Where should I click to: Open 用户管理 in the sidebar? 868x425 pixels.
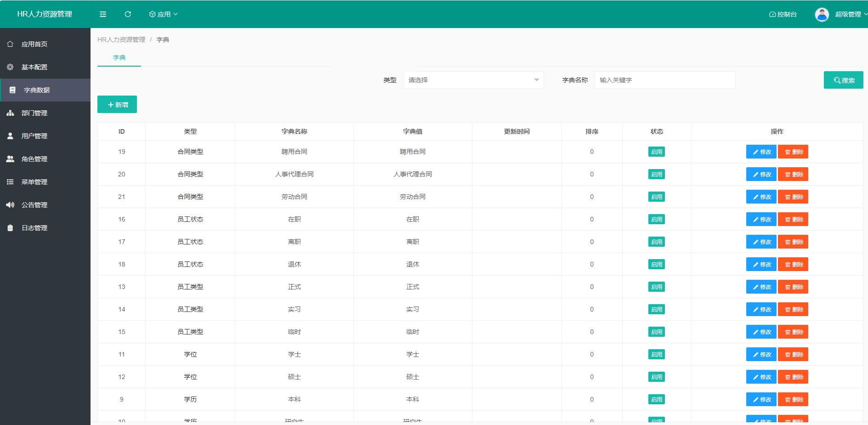pos(33,136)
